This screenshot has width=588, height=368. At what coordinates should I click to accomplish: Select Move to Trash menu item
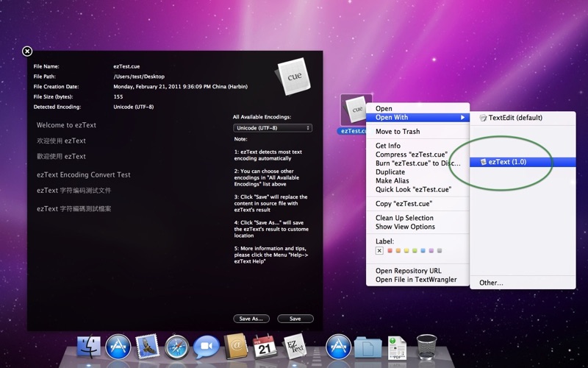click(x=417, y=132)
